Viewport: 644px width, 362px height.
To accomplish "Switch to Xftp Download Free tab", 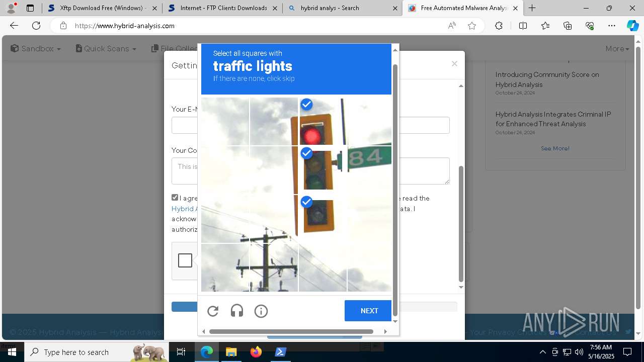I will point(102,8).
